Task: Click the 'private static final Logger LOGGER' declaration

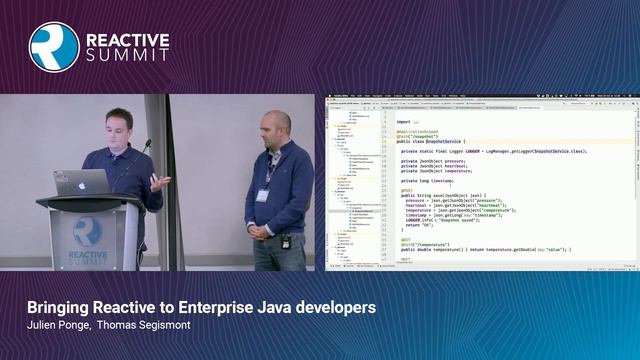Action: pyautogui.click(x=493, y=151)
